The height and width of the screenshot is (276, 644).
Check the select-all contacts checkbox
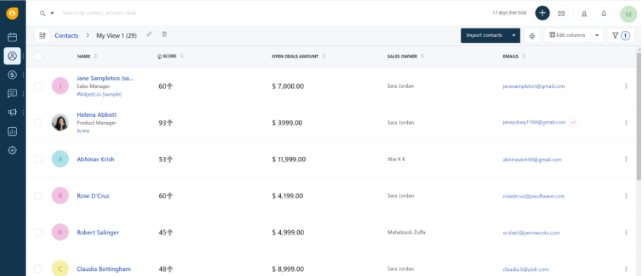tap(38, 57)
